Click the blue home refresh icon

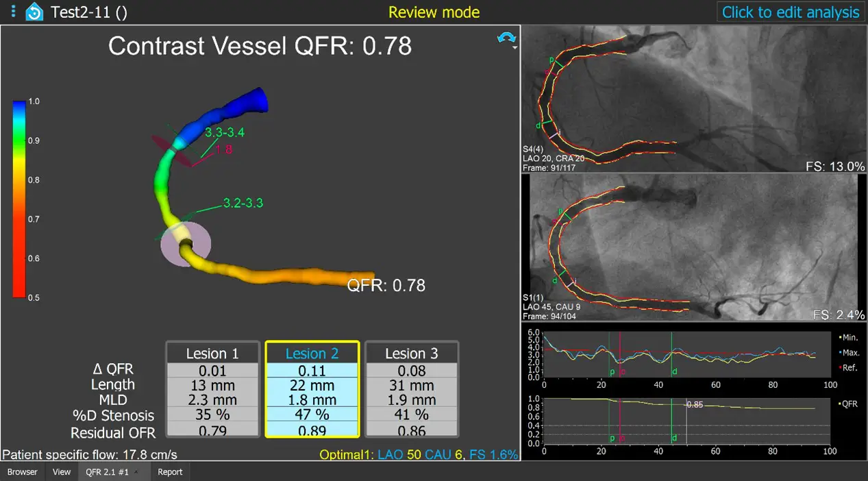(x=34, y=12)
